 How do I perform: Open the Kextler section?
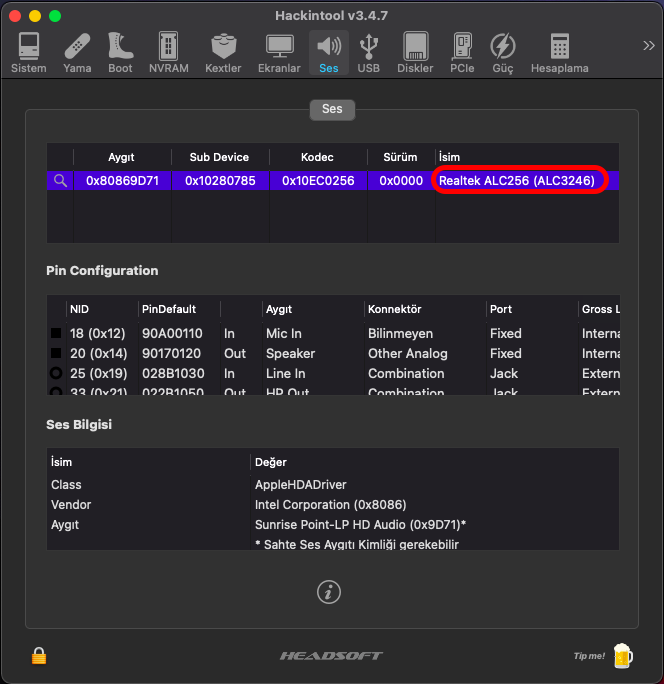223,52
